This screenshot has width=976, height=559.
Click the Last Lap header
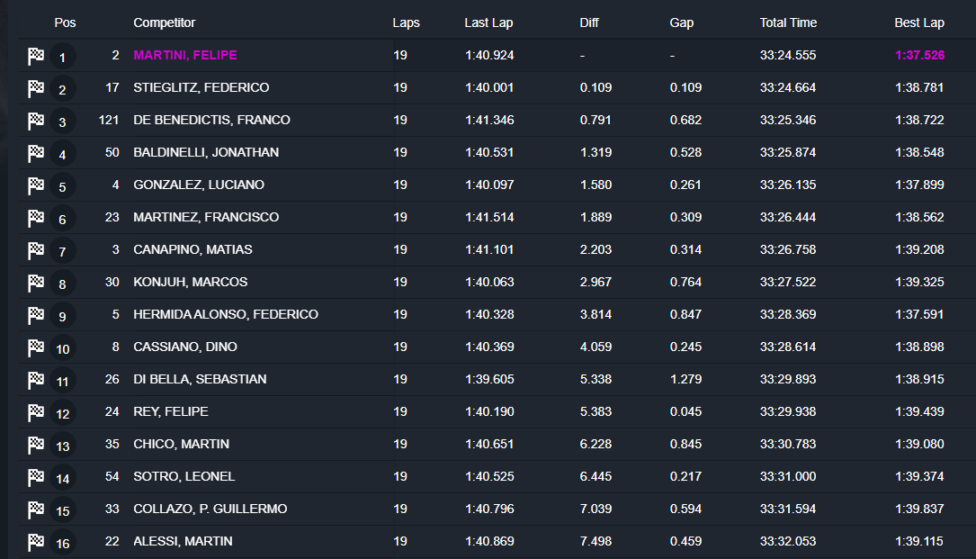pos(490,23)
